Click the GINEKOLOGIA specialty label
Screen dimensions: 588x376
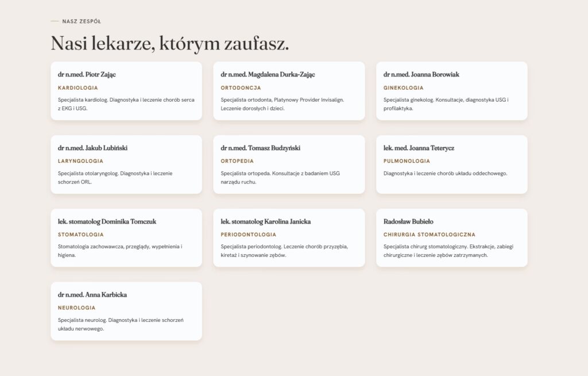point(403,88)
